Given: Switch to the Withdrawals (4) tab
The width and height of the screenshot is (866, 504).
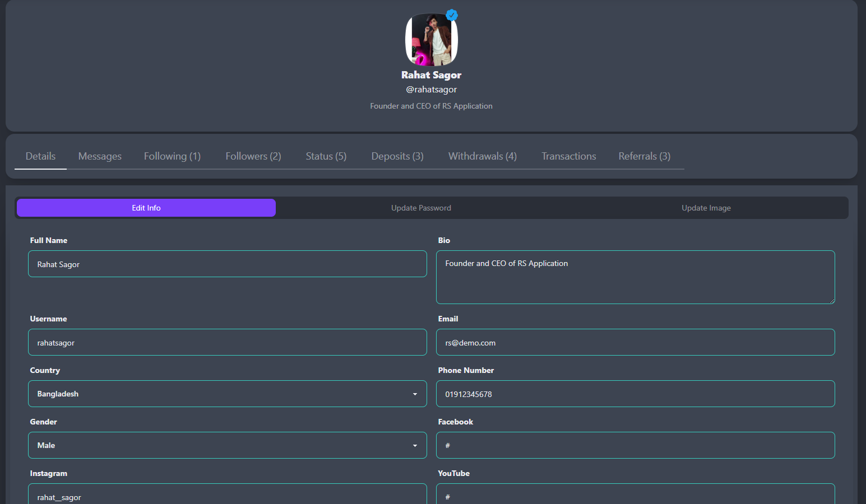Looking at the screenshot, I should point(482,156).
